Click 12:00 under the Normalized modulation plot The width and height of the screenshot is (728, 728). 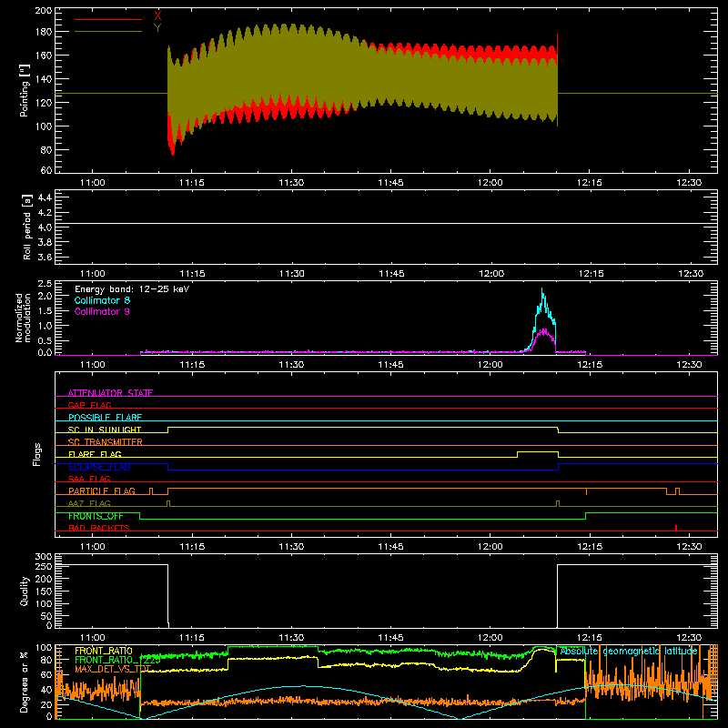tap(490, 365)
